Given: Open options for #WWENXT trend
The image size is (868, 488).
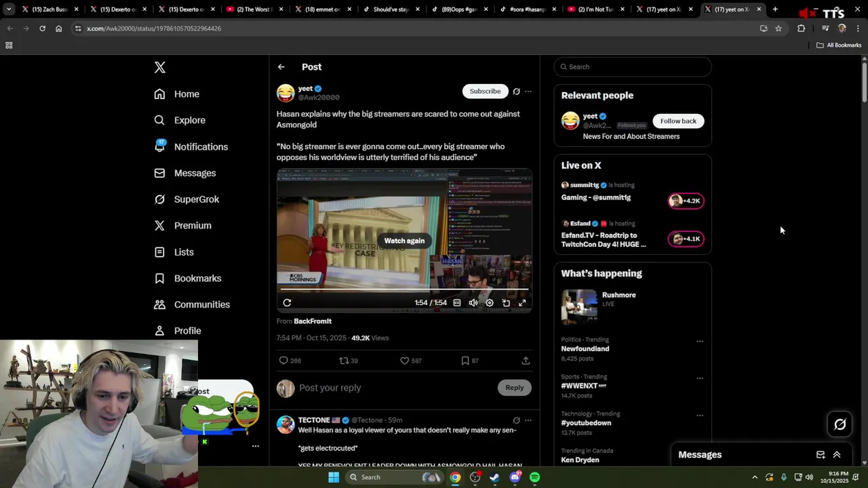Looking at the screenshot, I should (x=700, y=378).
